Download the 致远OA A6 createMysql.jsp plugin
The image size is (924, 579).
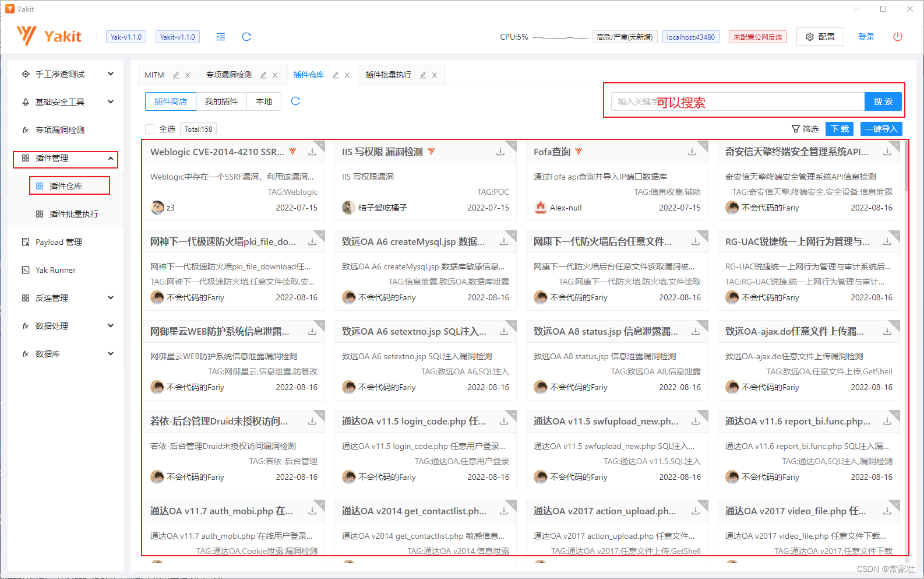504,241
